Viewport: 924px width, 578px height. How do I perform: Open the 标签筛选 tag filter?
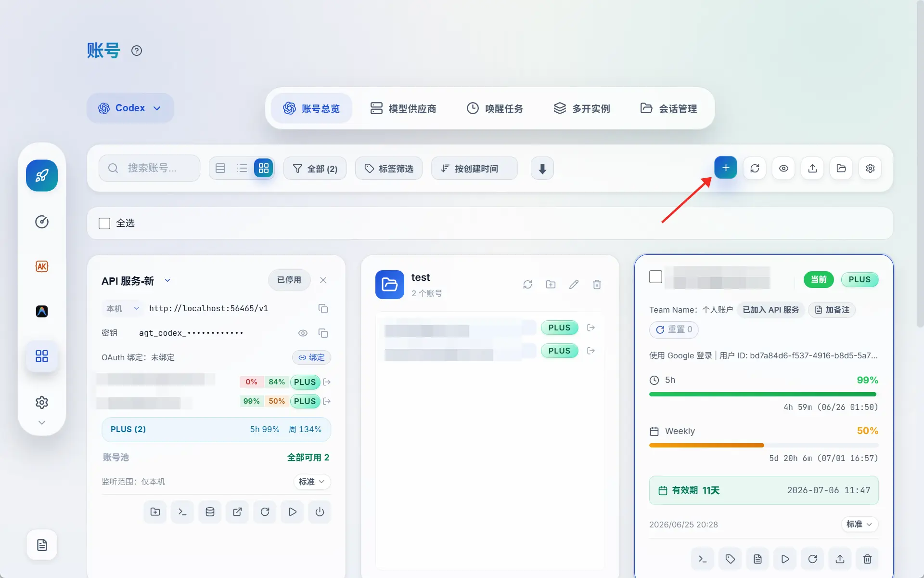pyautogui.click(x=389, y=168)
